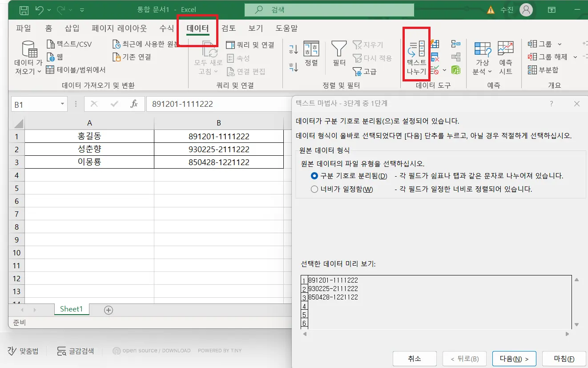Switch to the 페이지 레이아웃 tab

pos(119,28)
